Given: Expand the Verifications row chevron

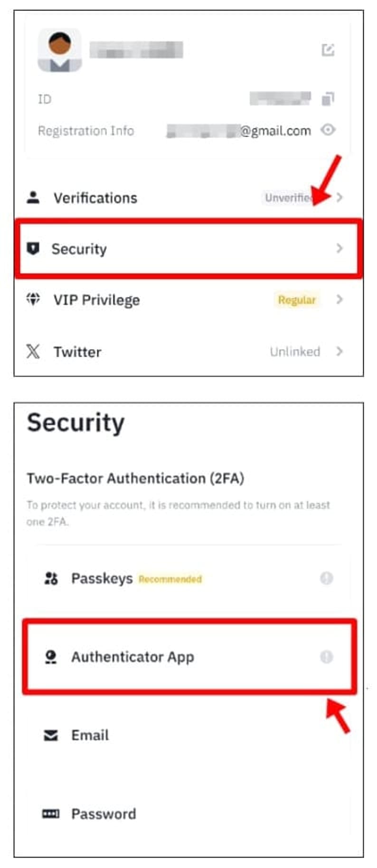Looking at the screenshot, I should (x=339, y=197).
